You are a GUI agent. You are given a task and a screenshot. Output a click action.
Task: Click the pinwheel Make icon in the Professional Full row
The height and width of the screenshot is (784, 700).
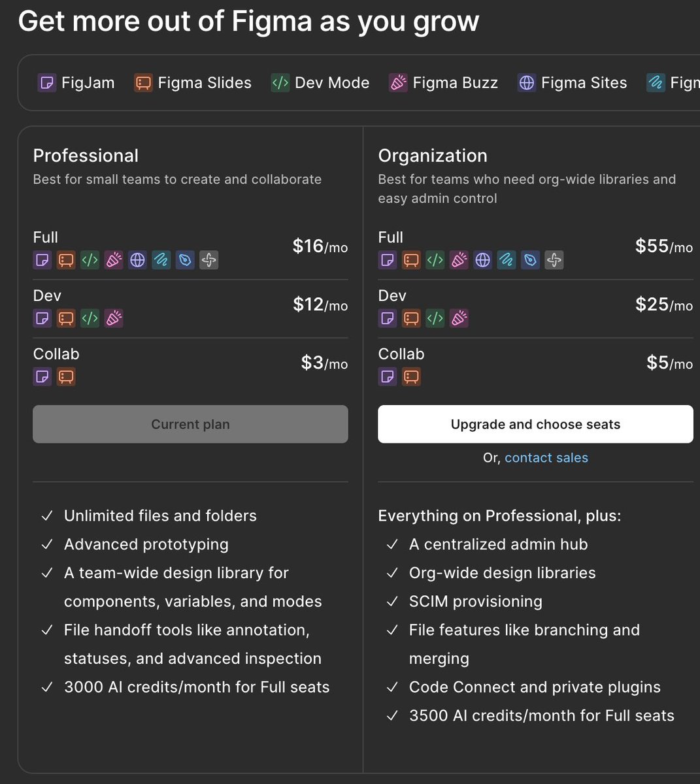pos(208,260)
